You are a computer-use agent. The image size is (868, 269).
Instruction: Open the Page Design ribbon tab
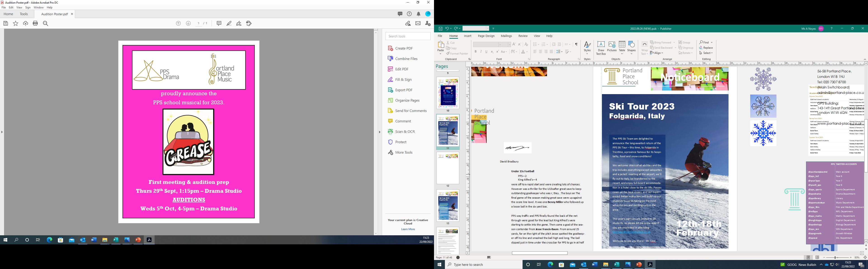[x=486, y=36]
